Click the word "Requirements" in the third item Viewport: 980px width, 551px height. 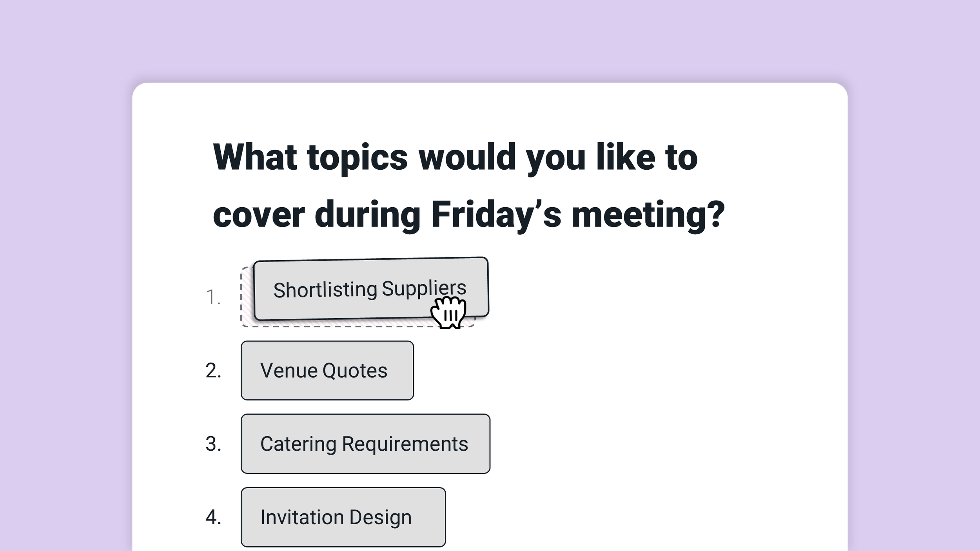tap(405, 444)
